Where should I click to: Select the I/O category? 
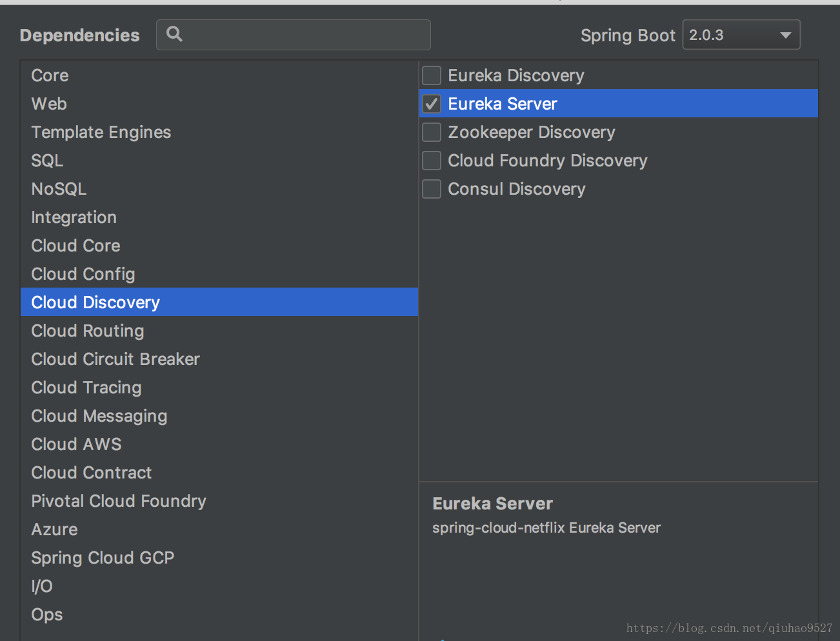tap(219, 586)
